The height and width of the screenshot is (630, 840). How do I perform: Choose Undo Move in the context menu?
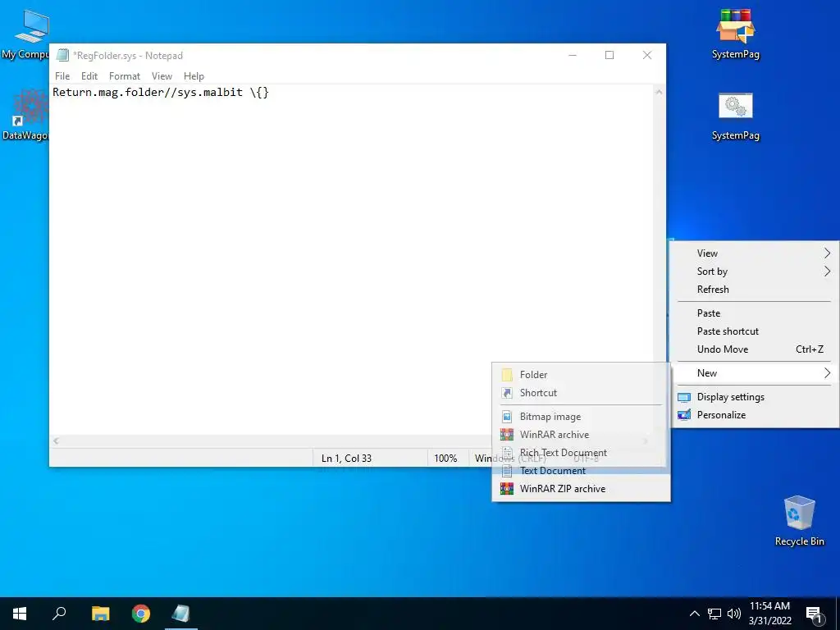point(755,349)
